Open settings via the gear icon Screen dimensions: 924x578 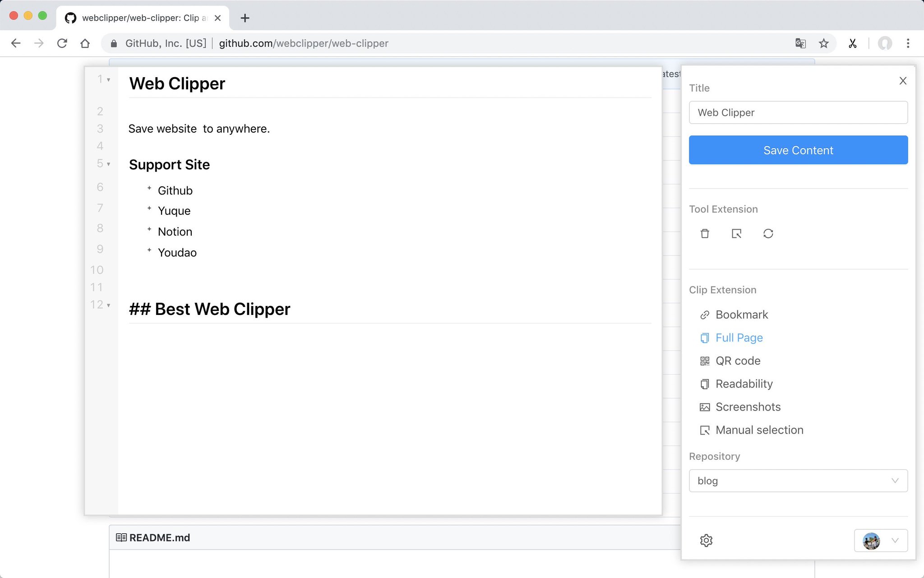(x=707, y=541)
